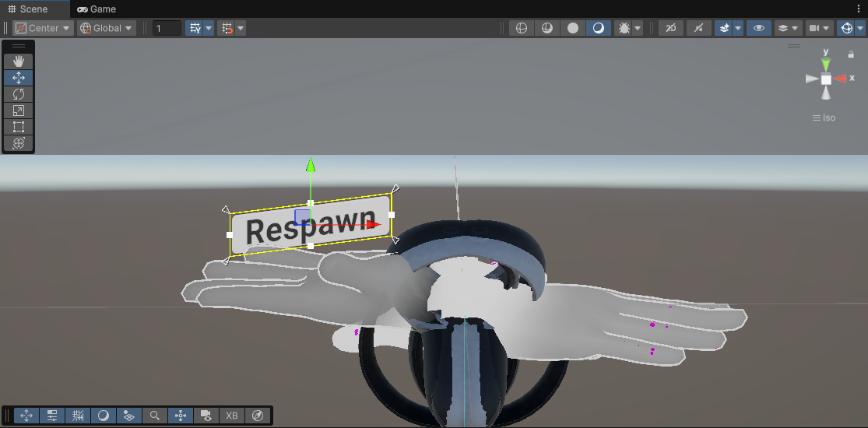Toggle hidden objects visibility eye icon
The width and height of the screenshot is (868, 428).
click(759, 28)
